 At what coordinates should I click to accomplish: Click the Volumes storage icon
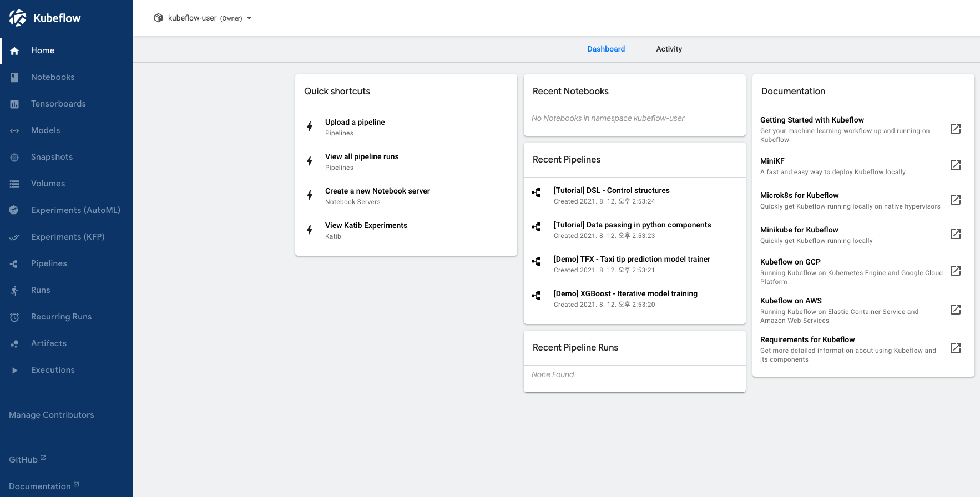pos(14,184)
